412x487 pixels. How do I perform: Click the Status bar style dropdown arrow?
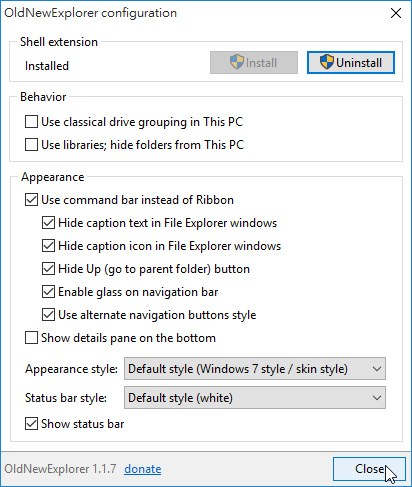377,398
